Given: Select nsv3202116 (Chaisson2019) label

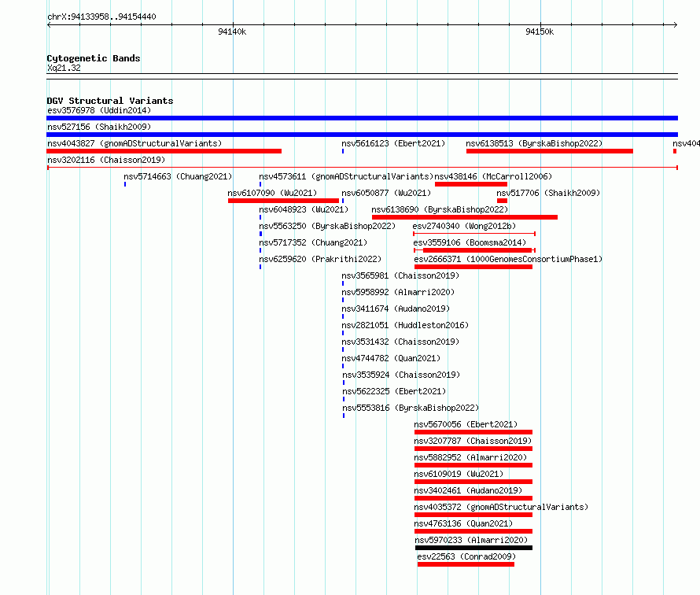Looking at the screenshot, I should tap(106, 160).
